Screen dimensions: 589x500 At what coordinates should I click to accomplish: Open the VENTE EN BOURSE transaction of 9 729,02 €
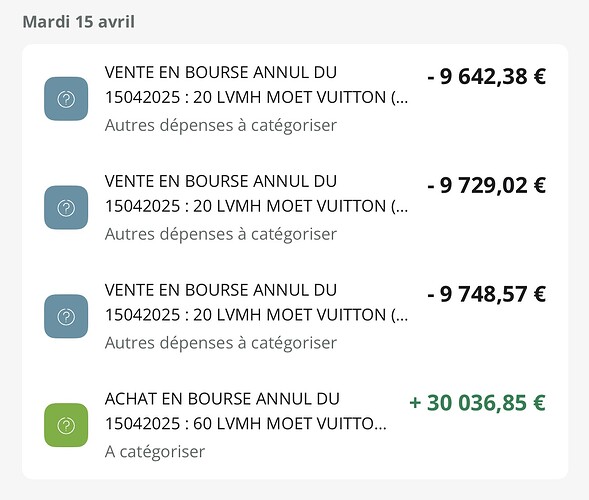point(295,207)
